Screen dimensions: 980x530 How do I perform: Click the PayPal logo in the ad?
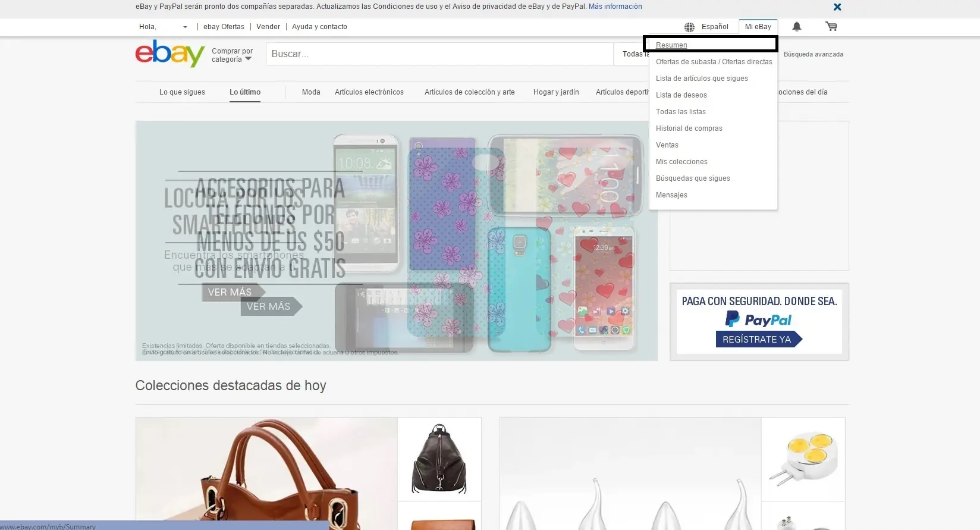click(x=759, y=319)
